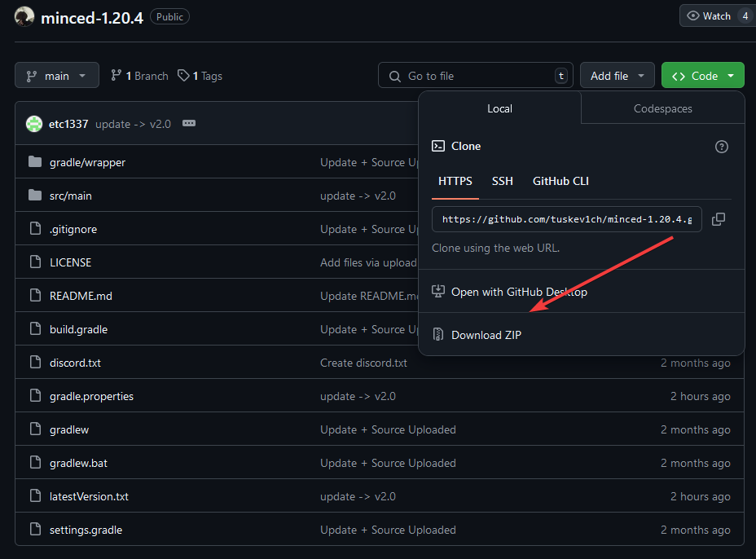Screen dimensions: 756x559
Task: Click the README.md file icon
Action: 35,295
